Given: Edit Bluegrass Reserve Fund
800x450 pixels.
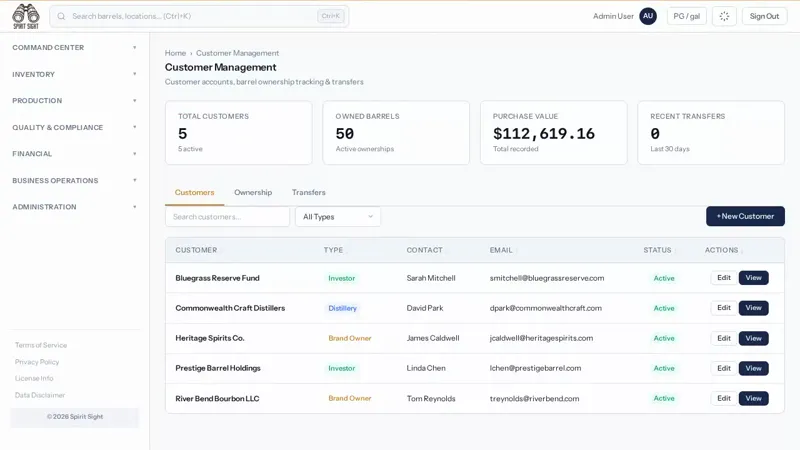Looking at the screenshot, I should coord(724,278).
